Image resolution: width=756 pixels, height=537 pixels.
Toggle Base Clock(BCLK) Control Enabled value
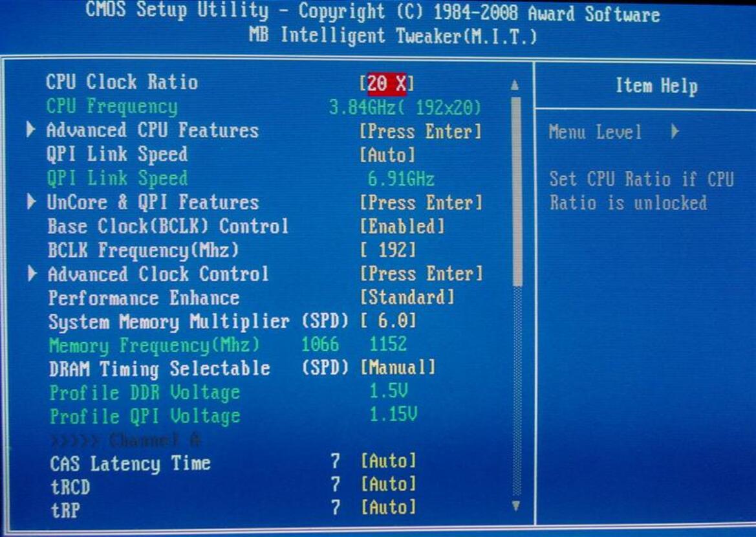[402, 226]
